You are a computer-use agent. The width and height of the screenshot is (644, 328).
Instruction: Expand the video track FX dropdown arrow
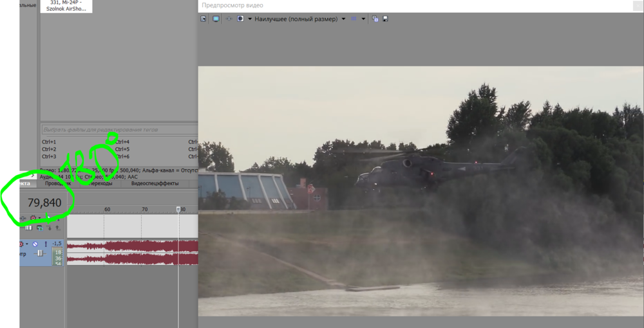coord(39,218)
